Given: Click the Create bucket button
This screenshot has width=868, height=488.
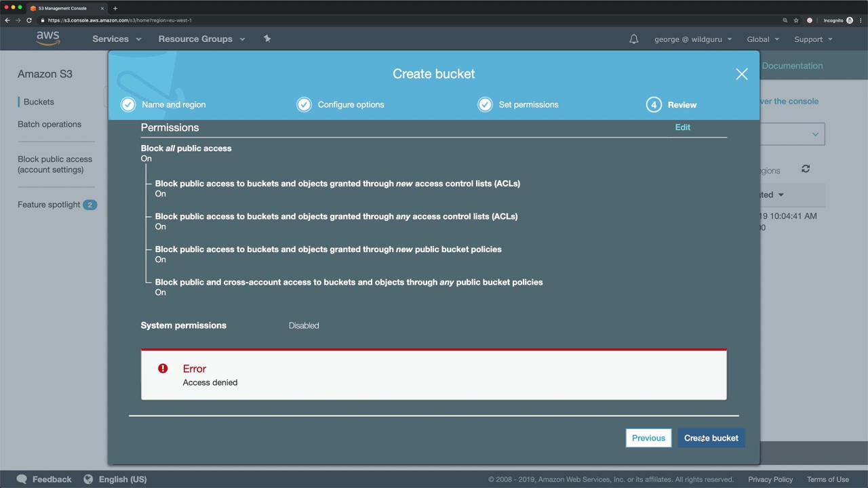Looking at the screenshot, I should pyautogui.click(x=711, y=438).
